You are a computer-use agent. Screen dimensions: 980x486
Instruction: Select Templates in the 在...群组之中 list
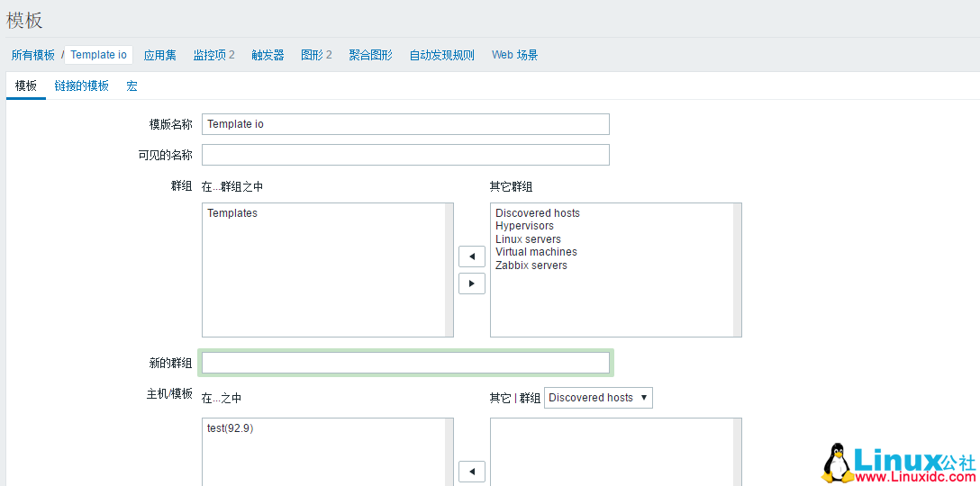pos(232,213)
